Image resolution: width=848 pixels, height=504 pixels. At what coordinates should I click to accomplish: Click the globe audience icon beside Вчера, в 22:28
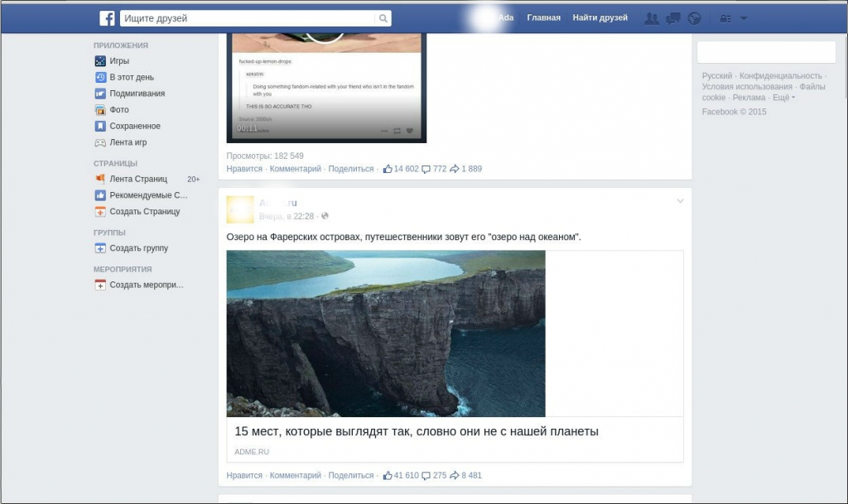tap(325, 216)
